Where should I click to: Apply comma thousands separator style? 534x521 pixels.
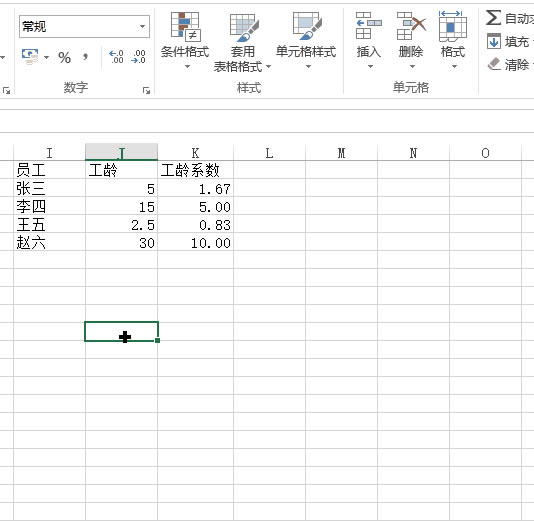[x=85, y=57]
